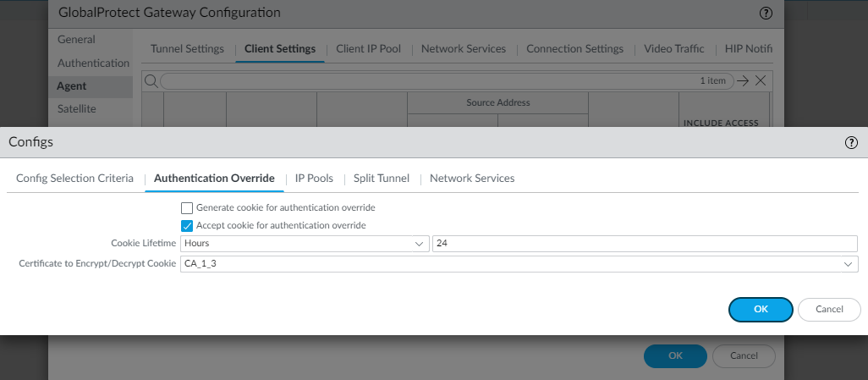Click the search magnifier icon
The height and width of the screenshot is (380, 868).
151,80
